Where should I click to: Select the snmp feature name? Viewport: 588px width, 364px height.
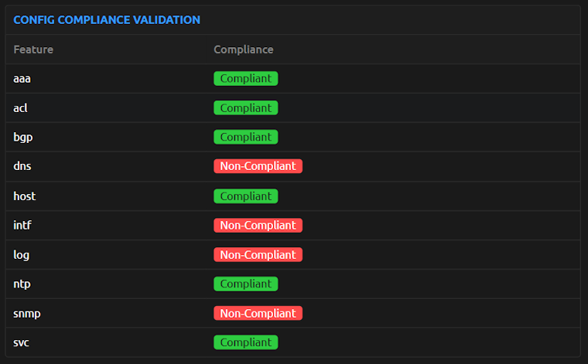tap(27, 314)
